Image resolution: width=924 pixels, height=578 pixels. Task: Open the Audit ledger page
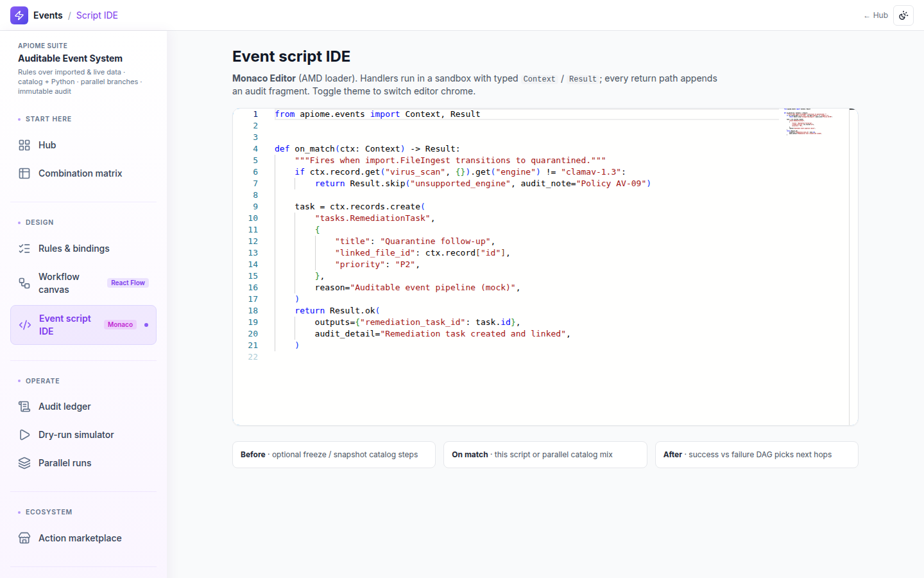click(x=83, y=407)
